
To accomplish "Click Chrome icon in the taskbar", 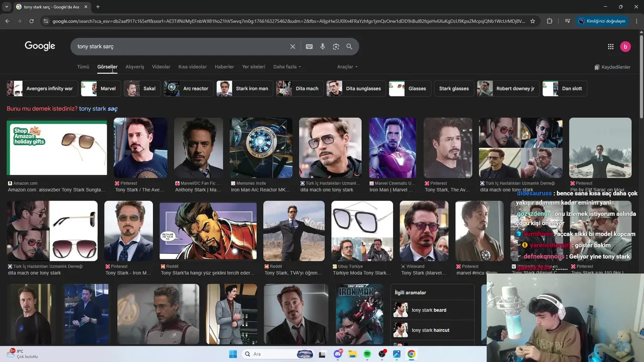I will 411,354.
